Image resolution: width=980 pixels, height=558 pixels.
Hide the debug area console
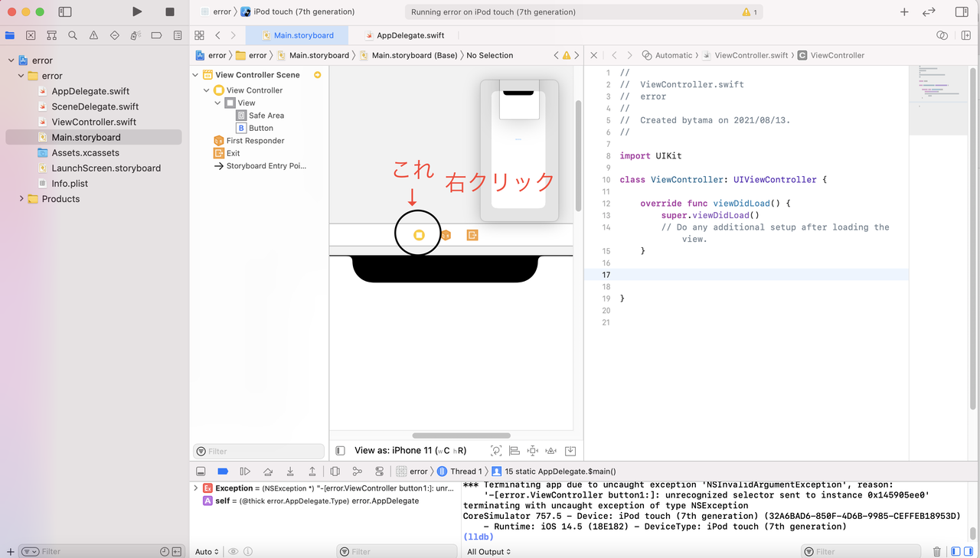pos(201,471)
